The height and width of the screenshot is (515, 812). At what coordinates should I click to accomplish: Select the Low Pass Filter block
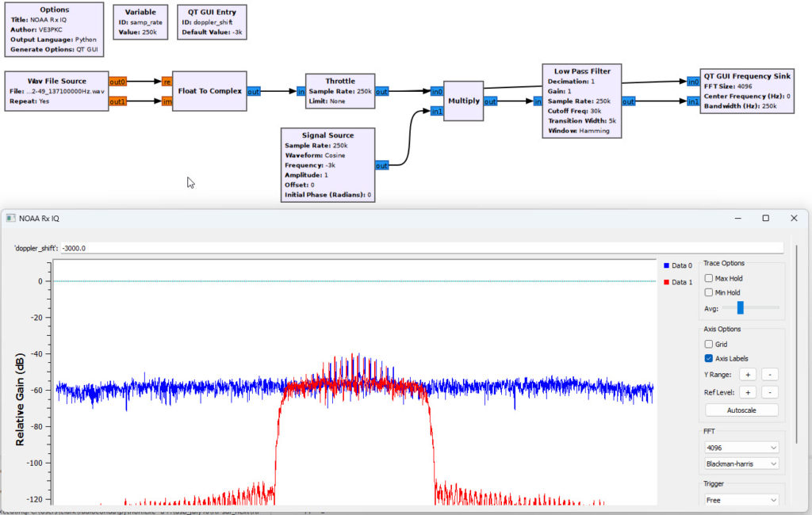pyautogui.click(x=582, y=101)
